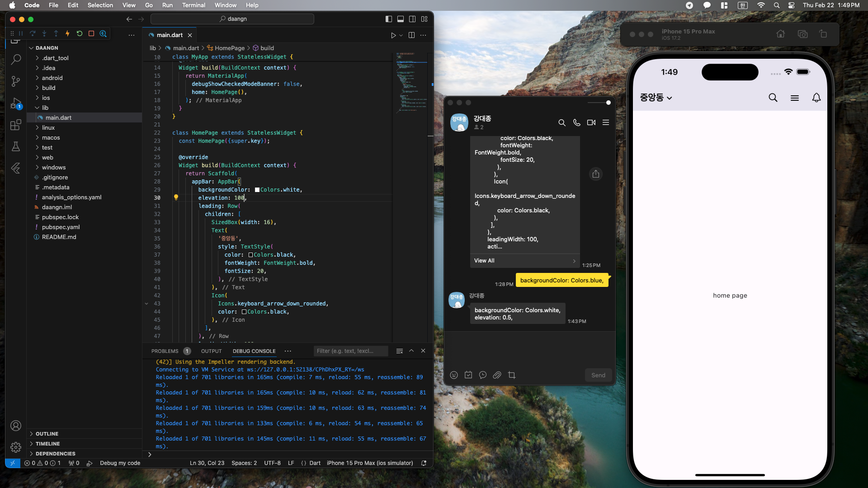
Task: Expand the .dart_tool folder
Action: (x=55, y=58)
